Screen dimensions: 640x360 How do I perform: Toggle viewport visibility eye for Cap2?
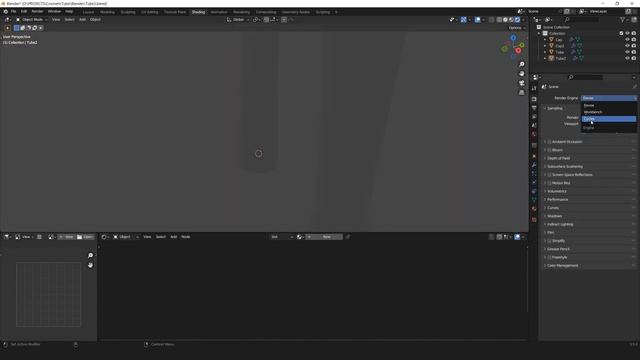(627, 46)
